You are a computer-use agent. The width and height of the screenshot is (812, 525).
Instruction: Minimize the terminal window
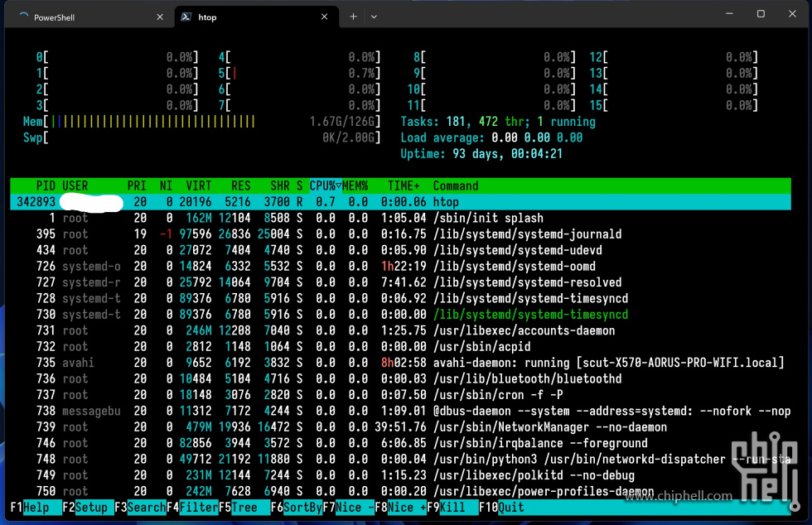pos(729,14)
